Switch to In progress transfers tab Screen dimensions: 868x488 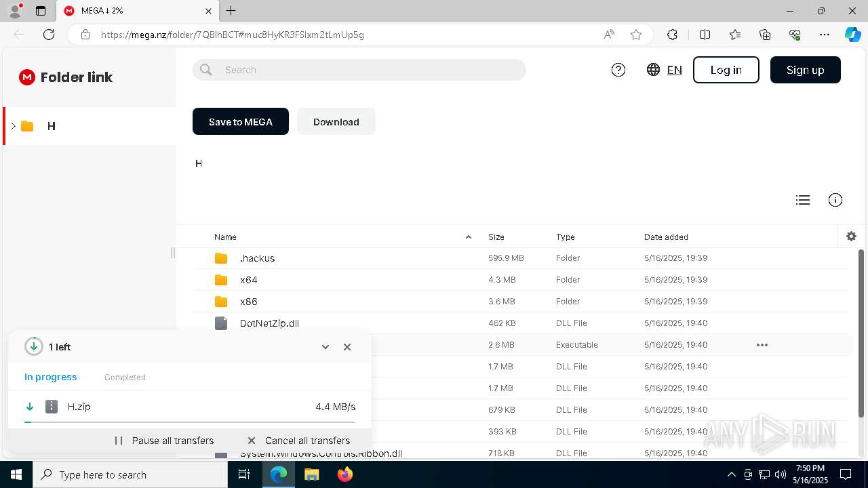pyautogui.click(x=51, y=377)
